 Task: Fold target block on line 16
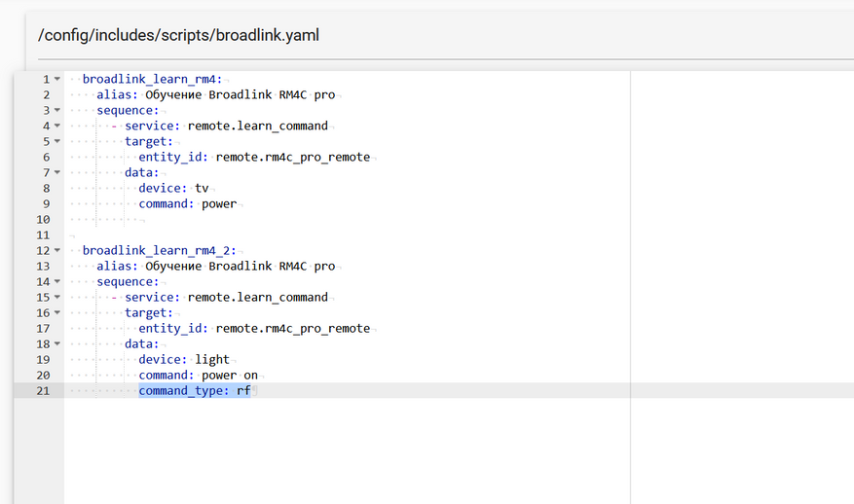(57, 313)
